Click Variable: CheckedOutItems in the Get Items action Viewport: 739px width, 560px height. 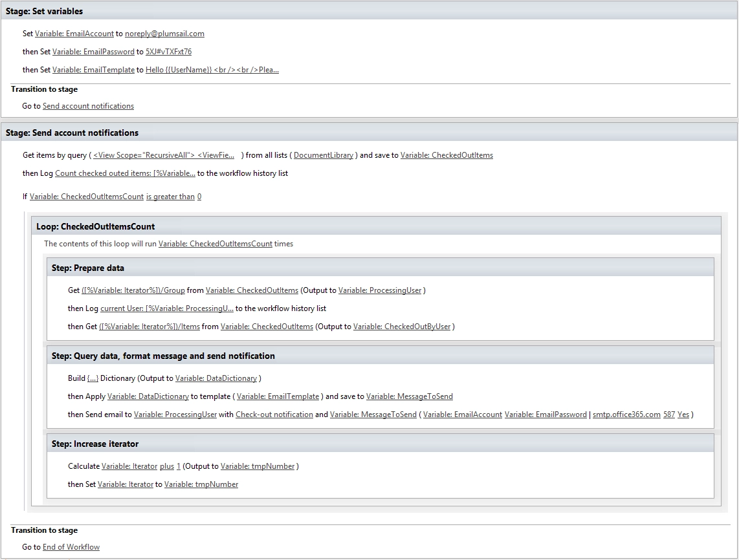pyautogui.click(x=267, y=327)
